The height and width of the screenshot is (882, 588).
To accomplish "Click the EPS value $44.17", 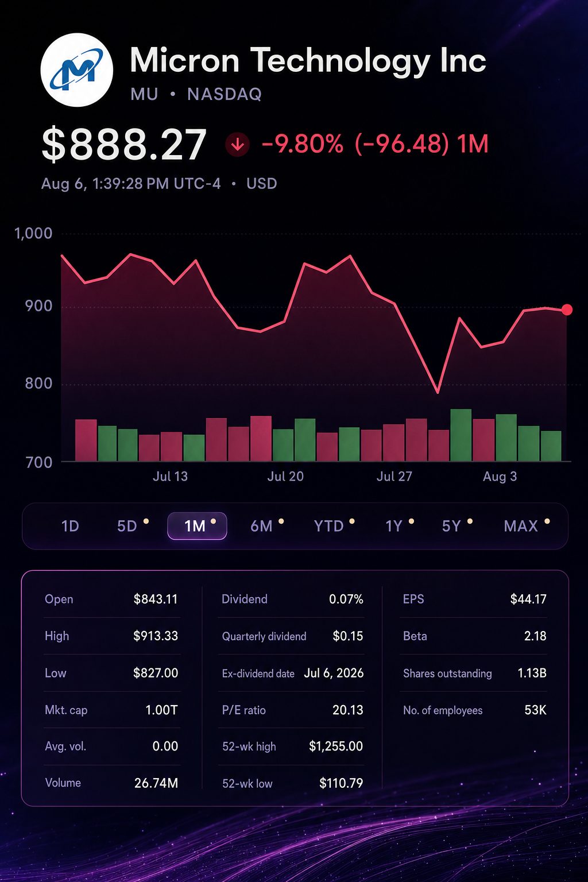I will pyautogui.click(x=528, y=599).
